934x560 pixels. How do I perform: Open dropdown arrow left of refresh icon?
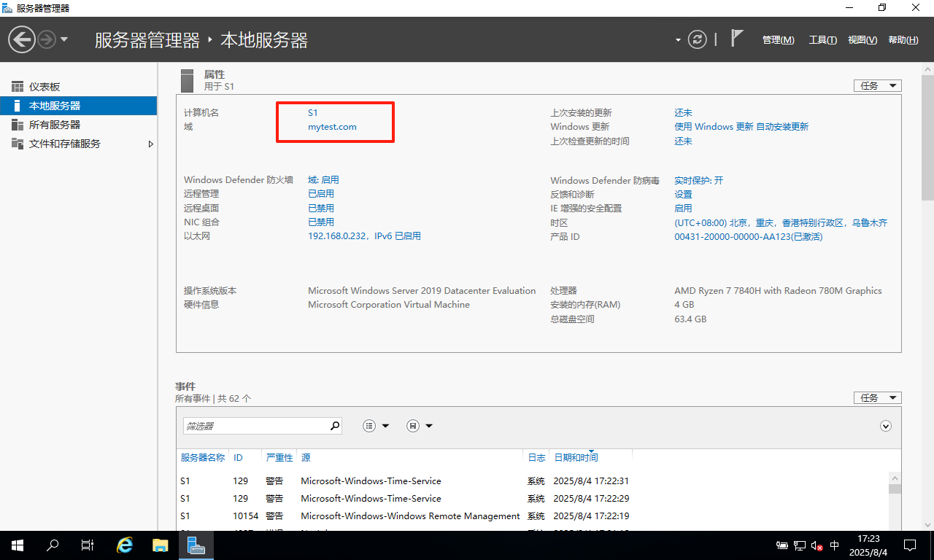coord(678,40)
